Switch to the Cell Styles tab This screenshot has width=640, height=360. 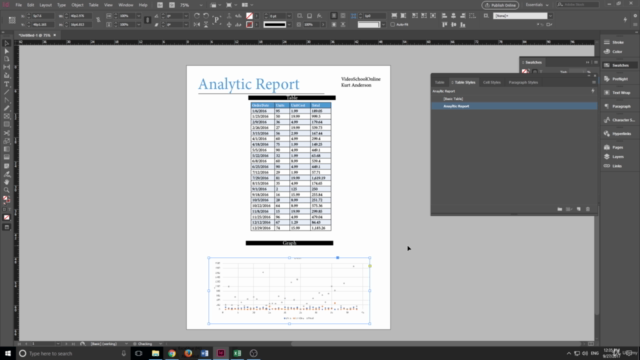click(491, 82)
